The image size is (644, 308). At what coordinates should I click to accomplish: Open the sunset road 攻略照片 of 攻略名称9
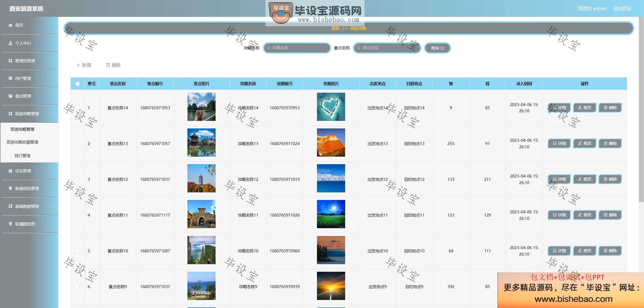pyautogui.click(x=331, y=286)
